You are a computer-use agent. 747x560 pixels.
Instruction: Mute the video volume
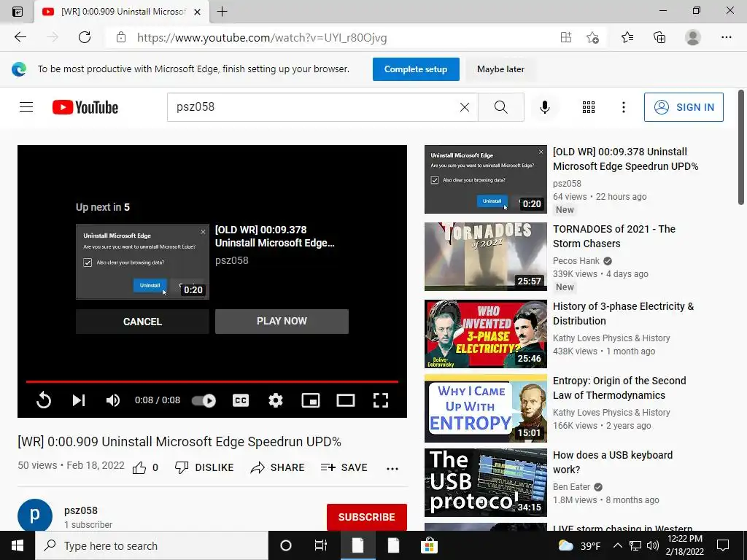[x=113, y=400]
